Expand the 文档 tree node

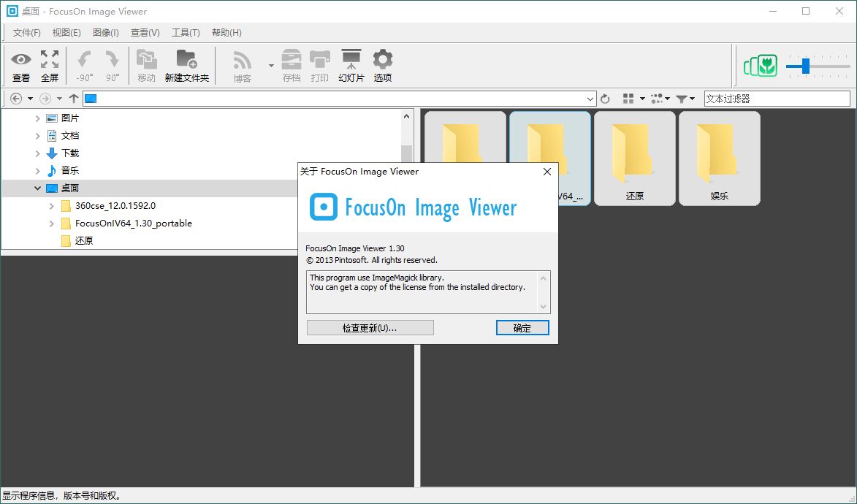(x=37, y=136)
